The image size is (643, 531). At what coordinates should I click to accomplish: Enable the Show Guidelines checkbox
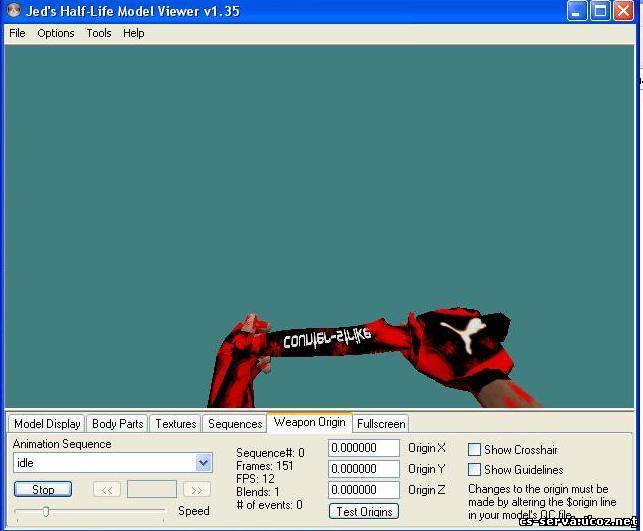(x=474, y=469)
